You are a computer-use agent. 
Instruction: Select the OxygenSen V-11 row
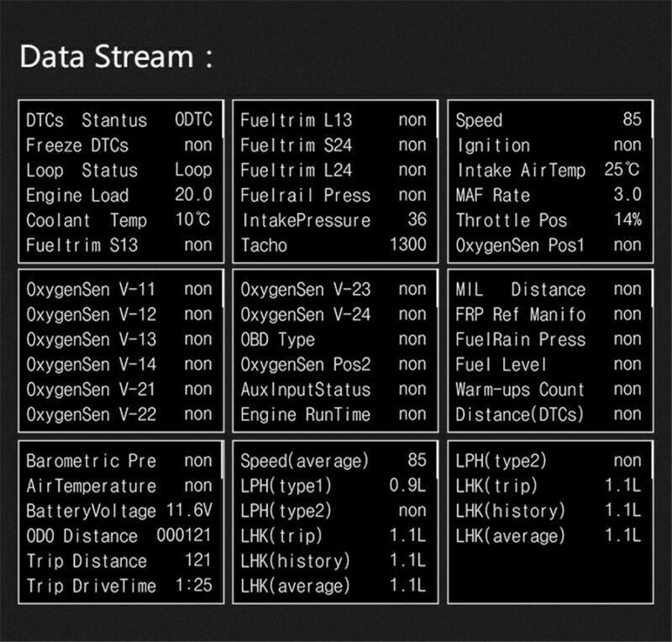119,290
